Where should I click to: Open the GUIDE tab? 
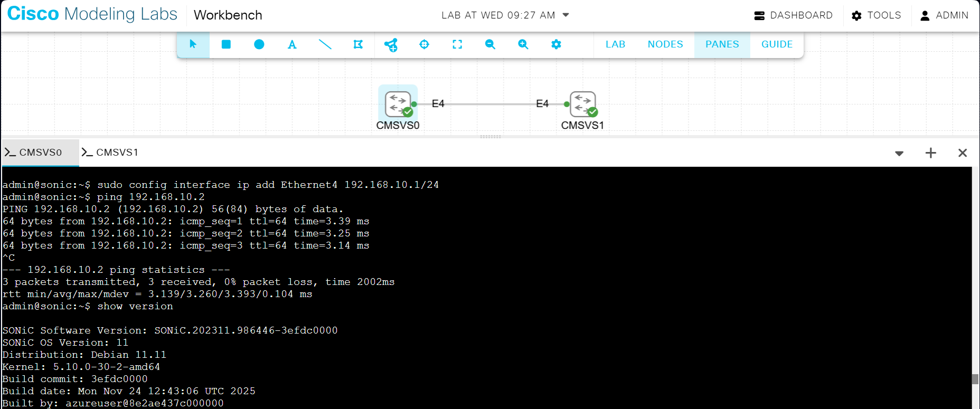pyautogui.click(x=777, y=44)
